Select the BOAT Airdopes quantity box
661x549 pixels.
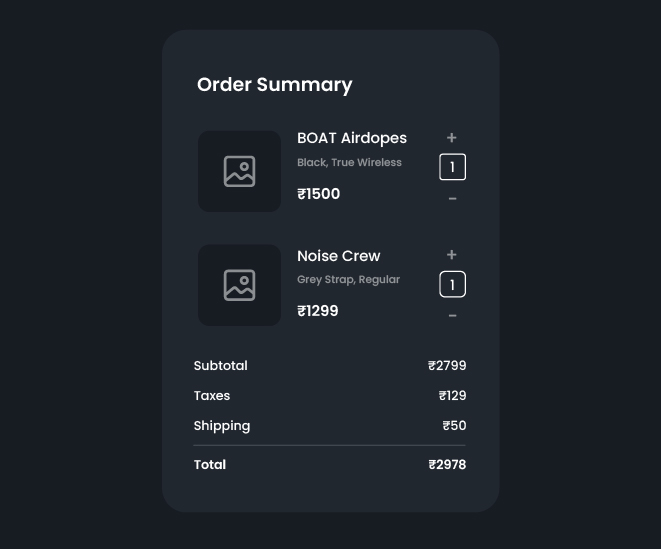click(452, 167)
